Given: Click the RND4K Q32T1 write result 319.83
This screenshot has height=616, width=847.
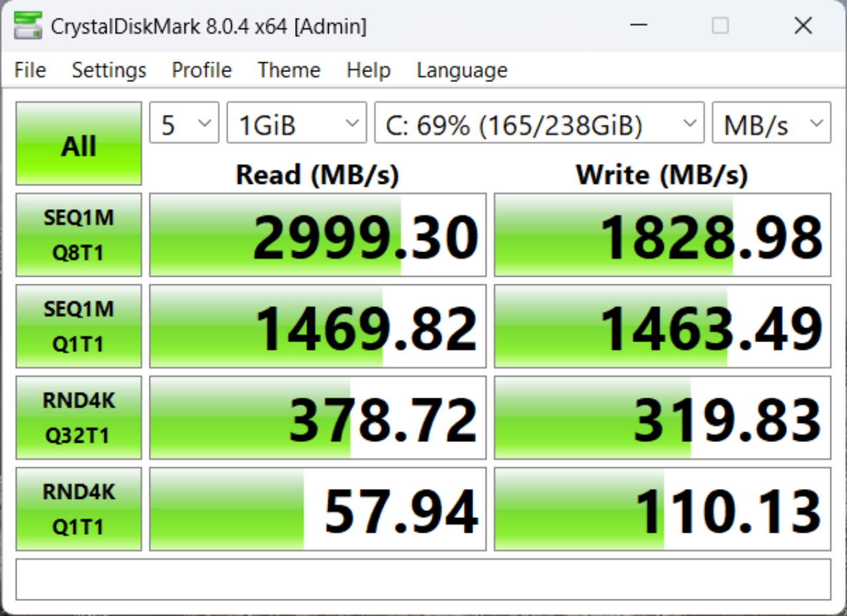Looking at the screenshot, I should 663,418.
